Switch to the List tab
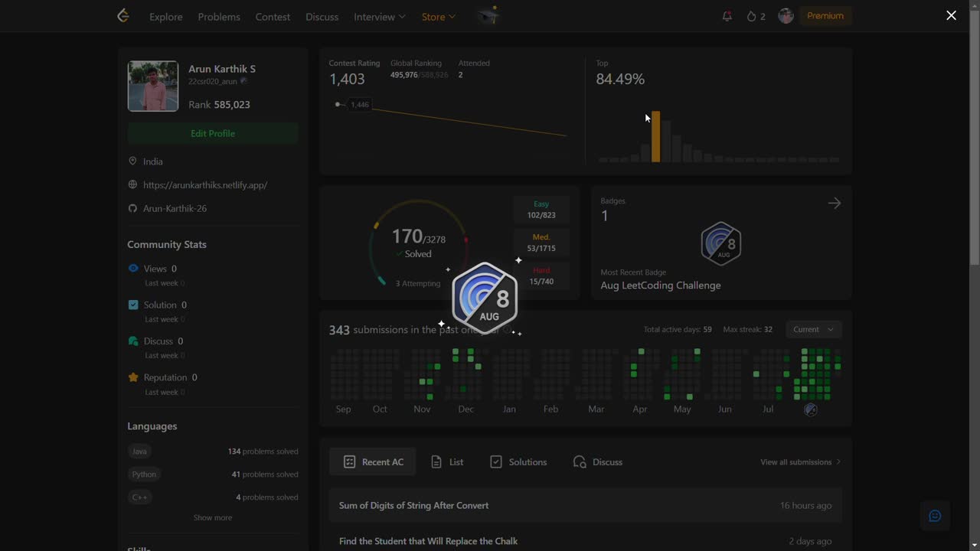Screen dimensions: 980x551 (x=447, y=462)
